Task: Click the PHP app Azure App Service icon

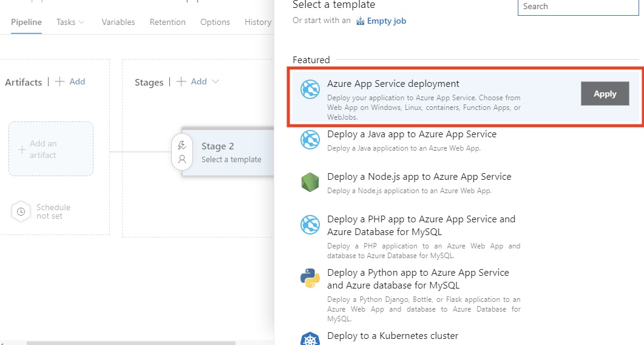Action: coord(310,225)
